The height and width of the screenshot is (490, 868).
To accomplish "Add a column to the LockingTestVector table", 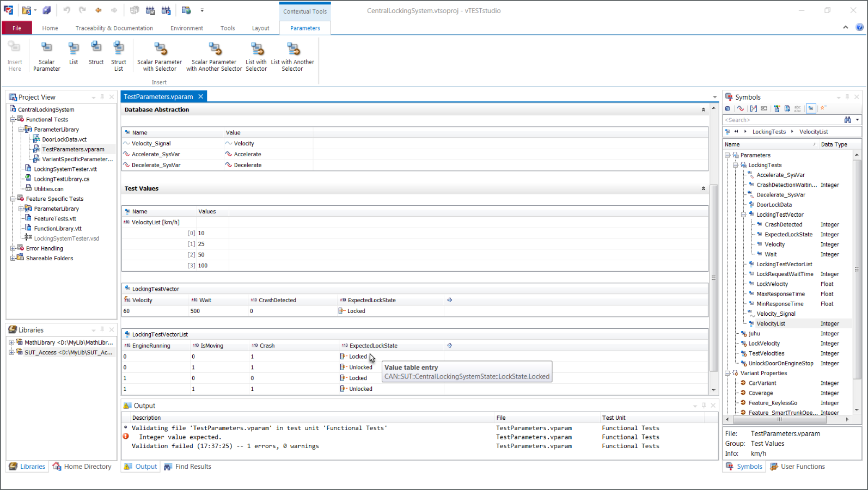I will point(450,300).
